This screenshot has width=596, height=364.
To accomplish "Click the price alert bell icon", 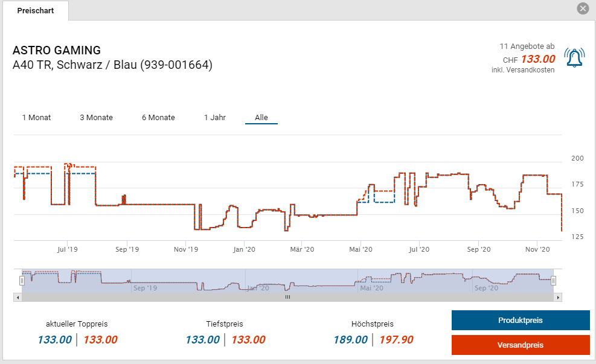I will 574,58.
